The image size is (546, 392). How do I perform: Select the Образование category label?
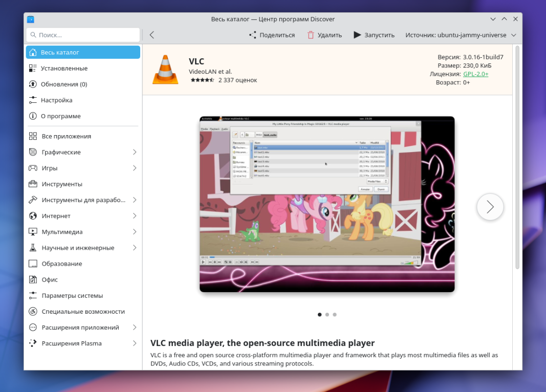(x=62, y=264)
